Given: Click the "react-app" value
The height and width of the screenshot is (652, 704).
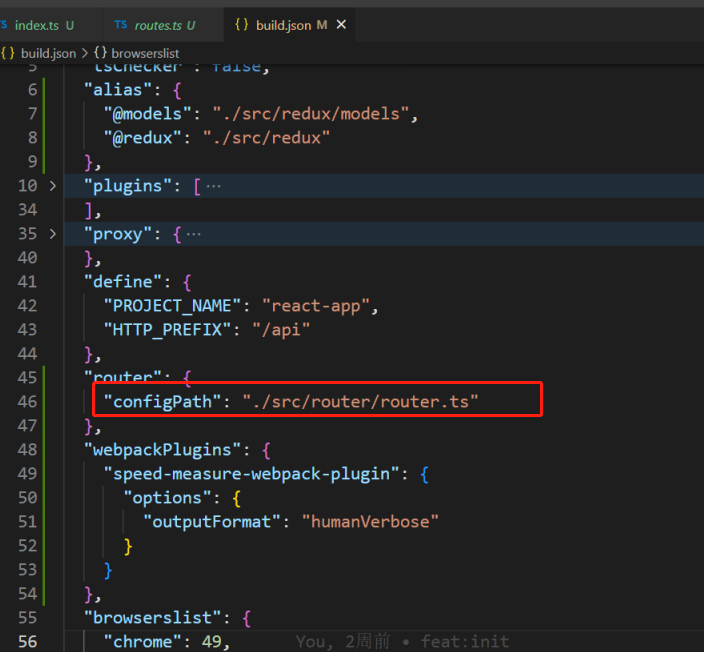Looking at the screenshot, I should point(316,306).
